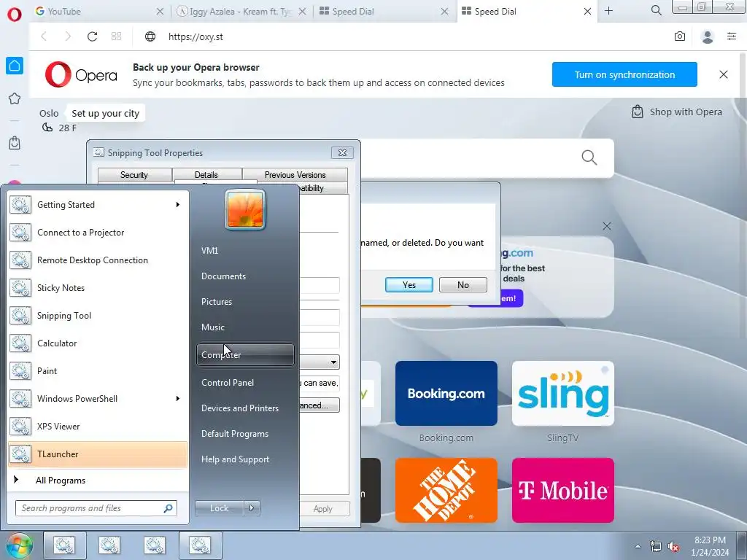Open shopping bag icon in sidebar
The width and height of the screenshot is (747, 560).
15,142
